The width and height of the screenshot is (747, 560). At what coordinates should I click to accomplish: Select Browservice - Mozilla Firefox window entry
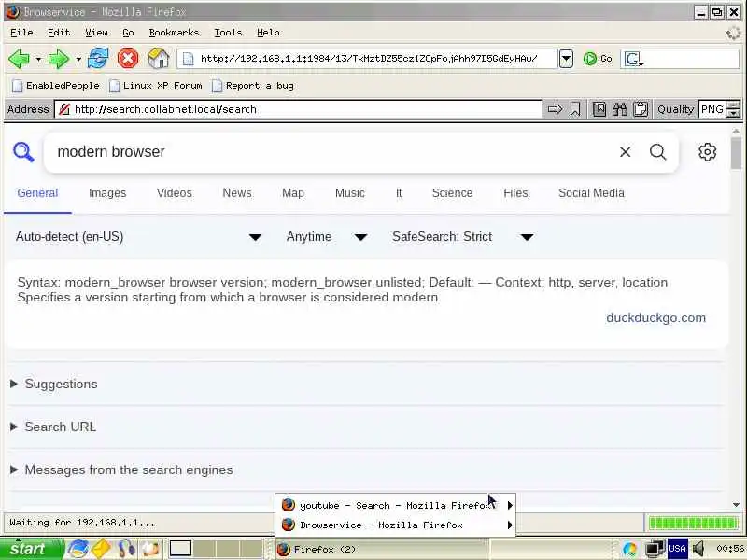(395, 525)
